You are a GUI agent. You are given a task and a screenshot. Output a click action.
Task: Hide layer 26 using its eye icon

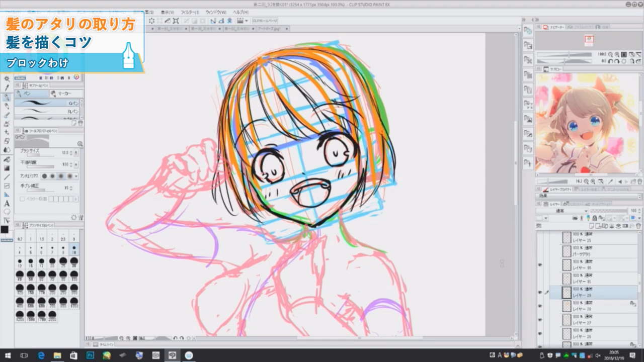(x=540, y=333)
